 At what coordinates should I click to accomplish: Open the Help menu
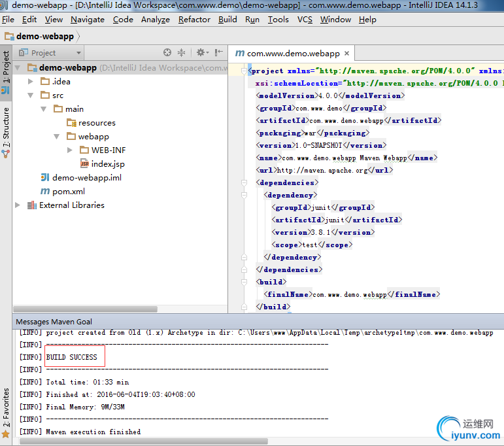(x=367, y=20)
